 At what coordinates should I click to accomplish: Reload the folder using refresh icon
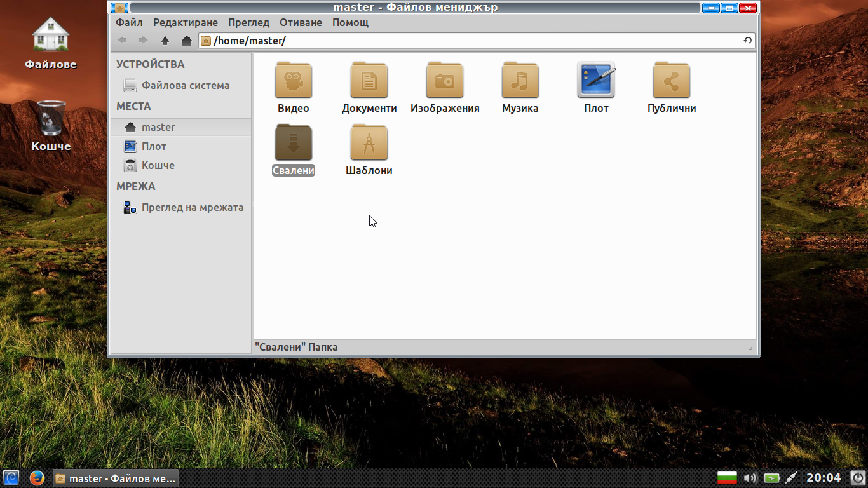[748, 41]
